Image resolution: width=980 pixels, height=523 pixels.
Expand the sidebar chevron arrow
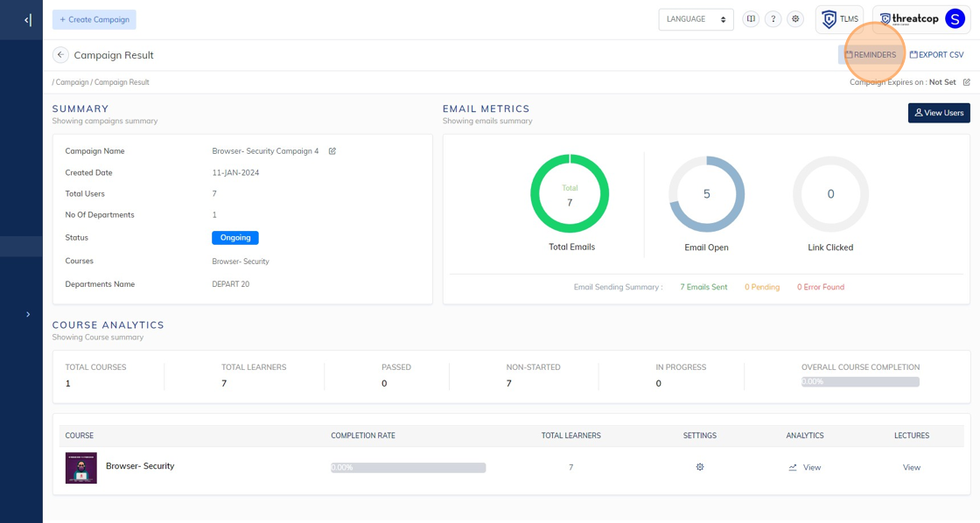(27, 314)
